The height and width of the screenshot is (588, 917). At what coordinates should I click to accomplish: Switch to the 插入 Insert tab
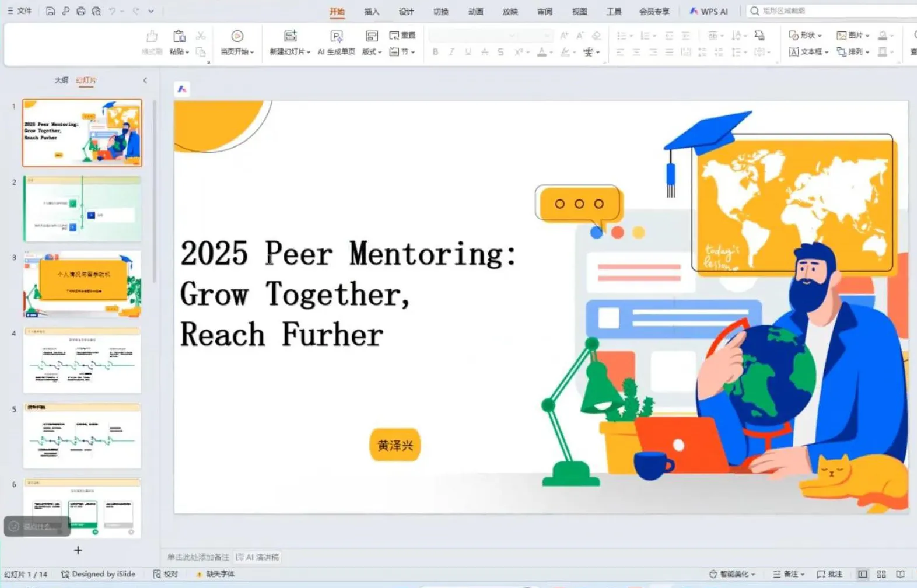(372, 12)
